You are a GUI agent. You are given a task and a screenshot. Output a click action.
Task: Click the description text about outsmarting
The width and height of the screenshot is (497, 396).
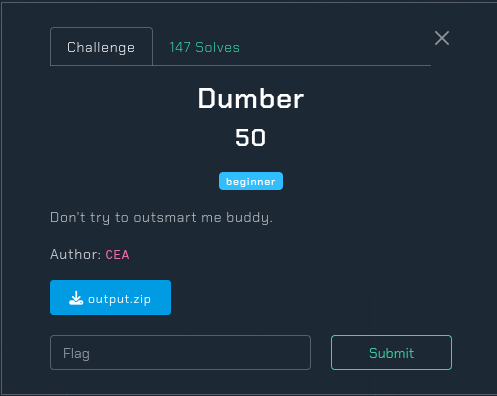point(161,218)
